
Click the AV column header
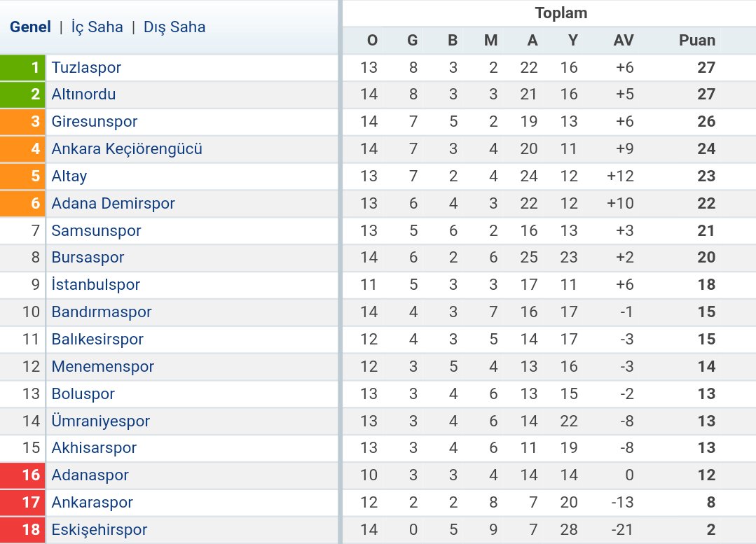(623, 40)
